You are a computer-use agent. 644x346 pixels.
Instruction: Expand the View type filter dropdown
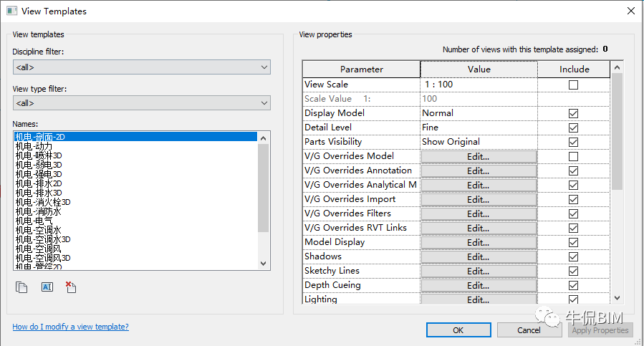click(x=141, y=104)
